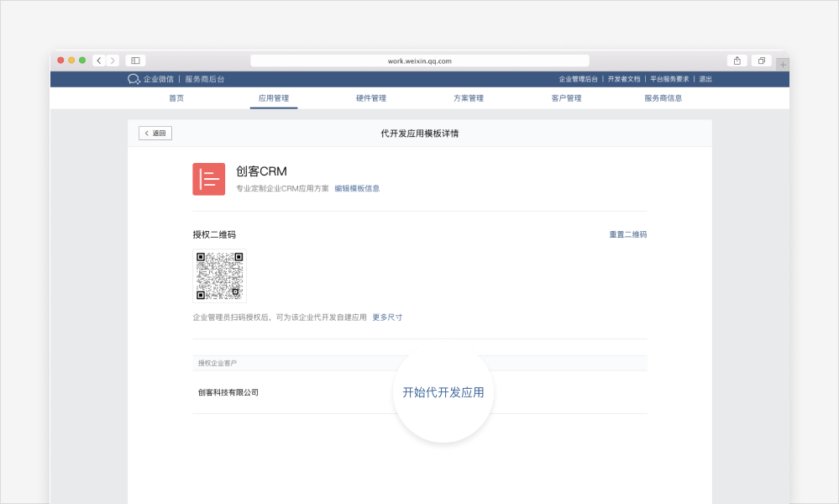
Task: Click 开始代开发应用
Action: tap(443, 392)
